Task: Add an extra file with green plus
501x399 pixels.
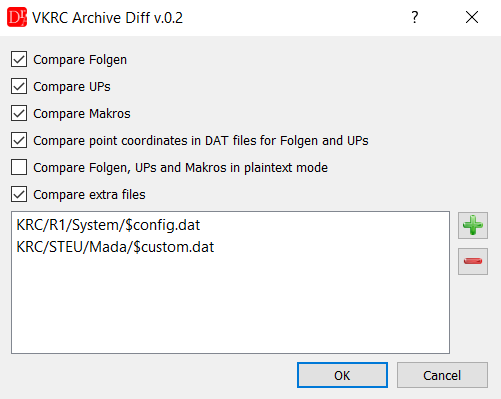Action: click(473, 225)
